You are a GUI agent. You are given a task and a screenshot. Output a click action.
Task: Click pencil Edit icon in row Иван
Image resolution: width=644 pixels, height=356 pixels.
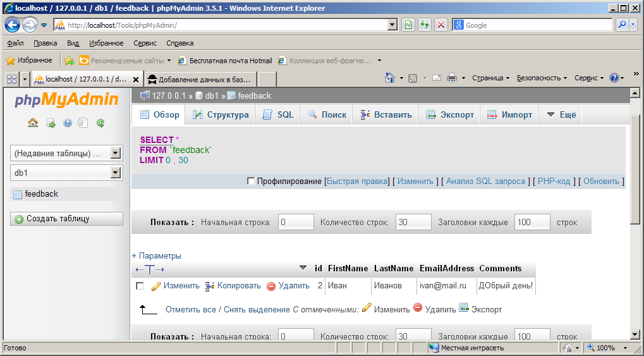tap(156, 286)
